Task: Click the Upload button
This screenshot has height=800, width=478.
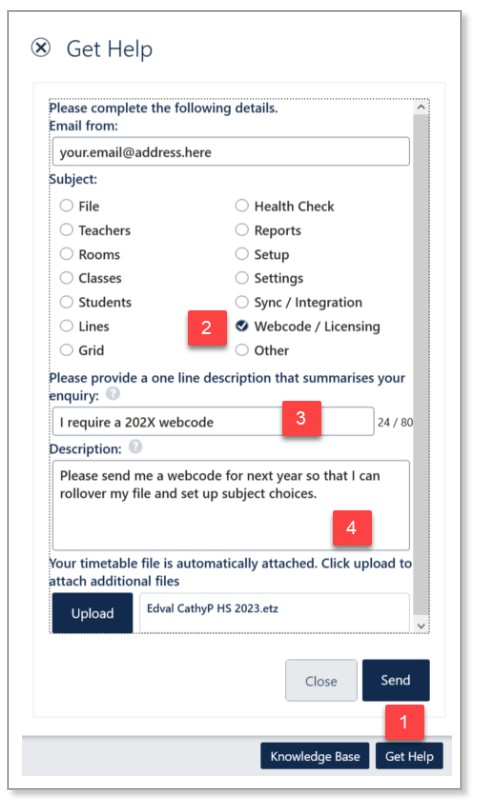Action: pos(92,613)
